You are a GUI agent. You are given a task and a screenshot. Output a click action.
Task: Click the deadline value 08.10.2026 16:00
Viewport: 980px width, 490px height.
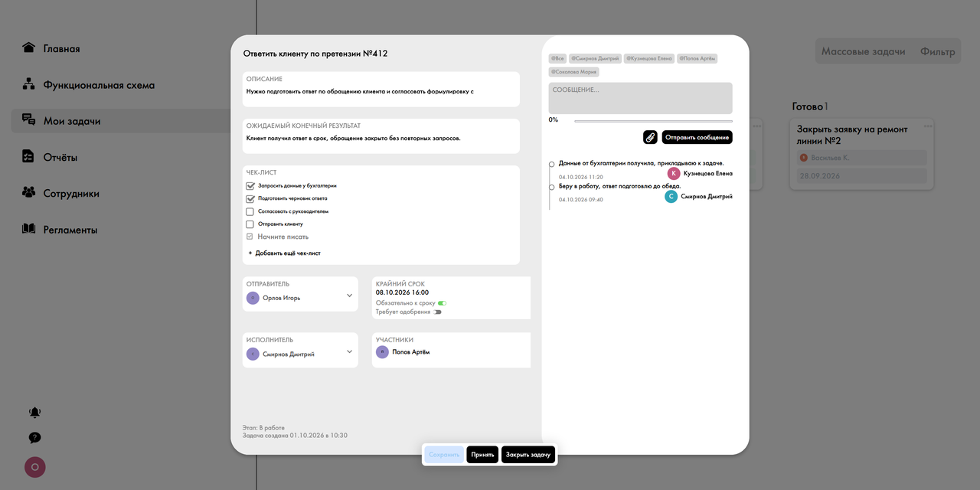point(402,292)
